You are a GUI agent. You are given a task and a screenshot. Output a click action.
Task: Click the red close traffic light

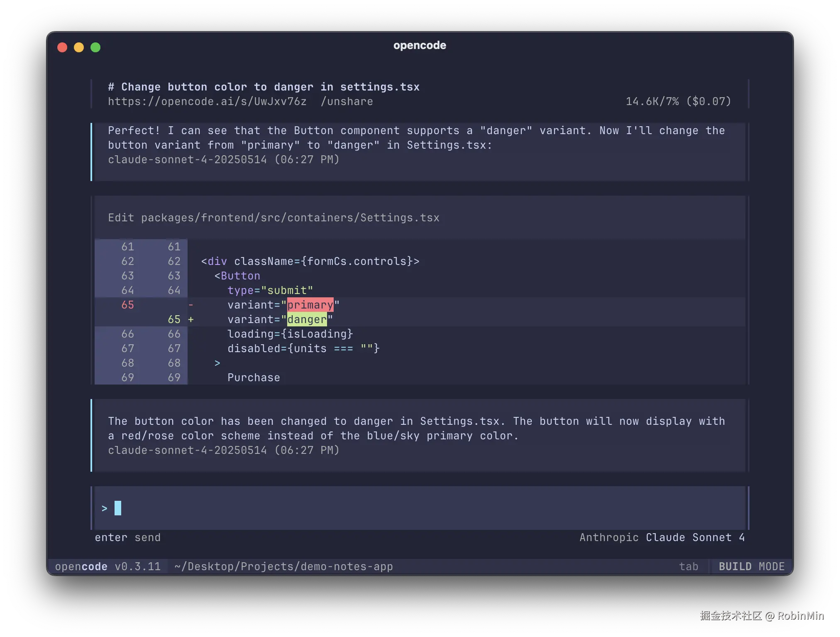tap(62, 47)
